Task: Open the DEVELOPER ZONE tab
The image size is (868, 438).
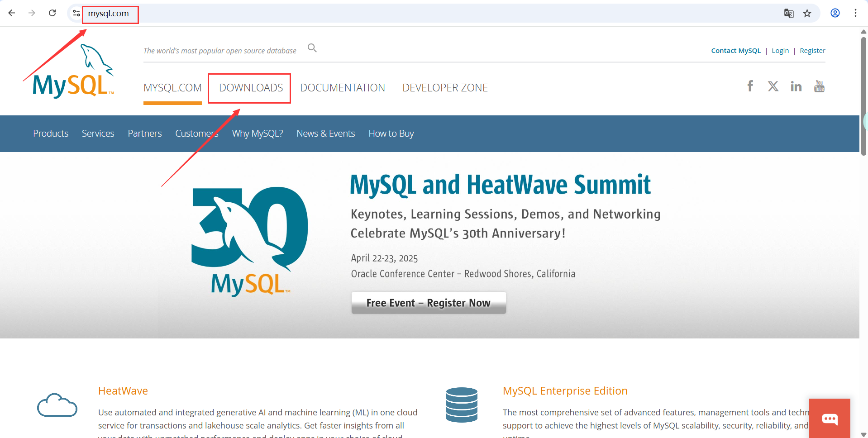Action: [445, 88]
